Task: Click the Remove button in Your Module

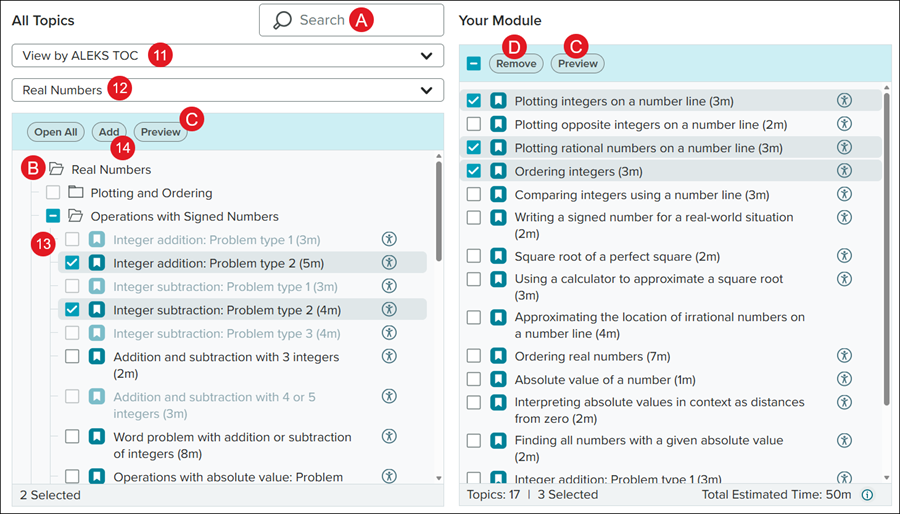Action: 516,64
